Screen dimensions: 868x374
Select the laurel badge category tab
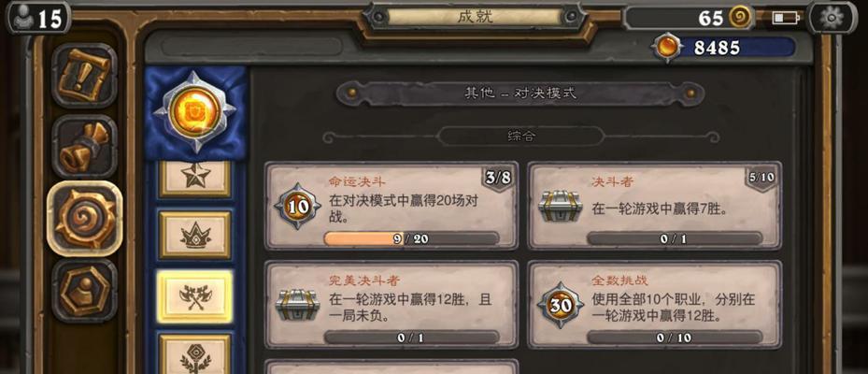coord(195,354)
